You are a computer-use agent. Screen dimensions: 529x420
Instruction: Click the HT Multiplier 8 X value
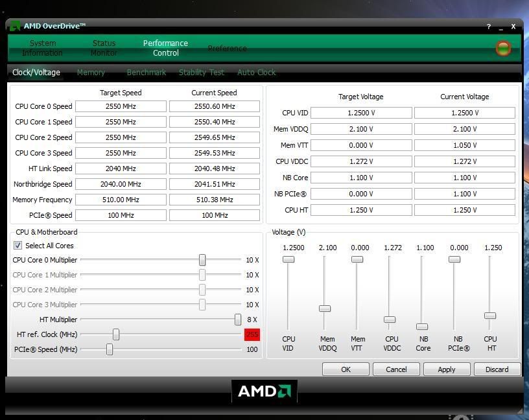click(x=252, y=319)
